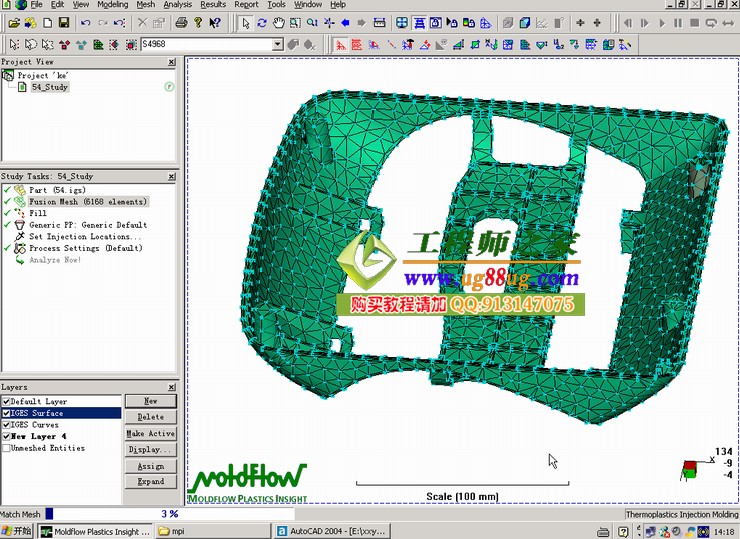
Task: Click the Pause animation button
Action: [x=678, y=23]
